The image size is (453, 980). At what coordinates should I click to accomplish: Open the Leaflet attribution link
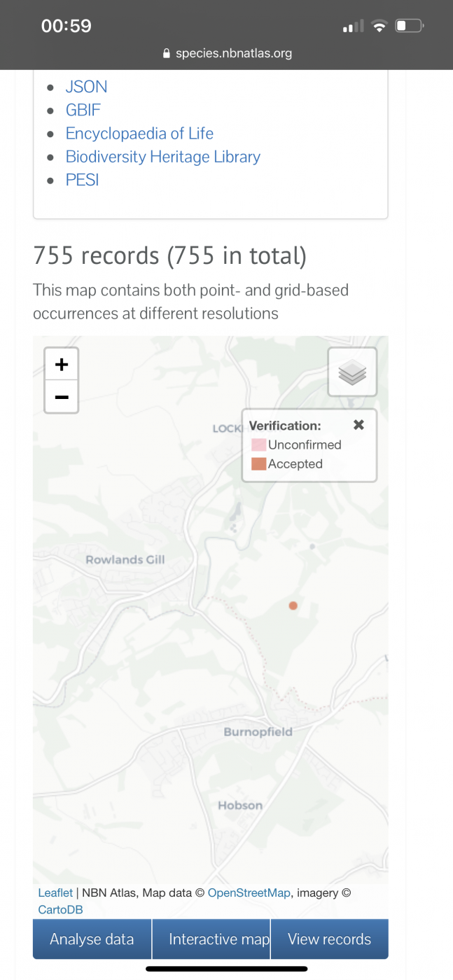(55, 892)
